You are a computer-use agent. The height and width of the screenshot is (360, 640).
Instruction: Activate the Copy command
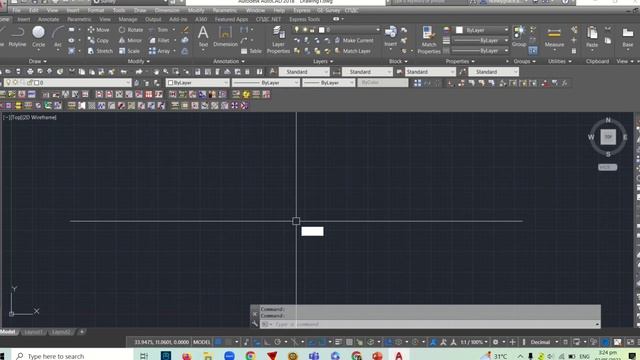[x=98, y=40]
